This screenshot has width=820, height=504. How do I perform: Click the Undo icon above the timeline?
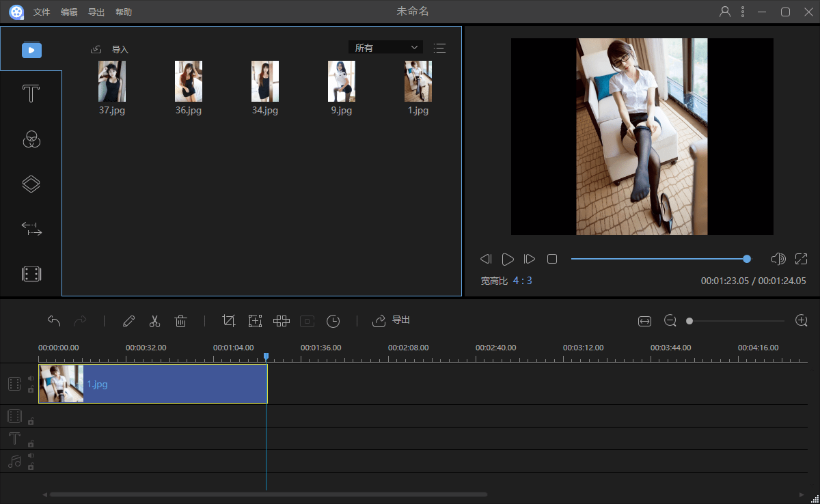(x=54, y=320)
